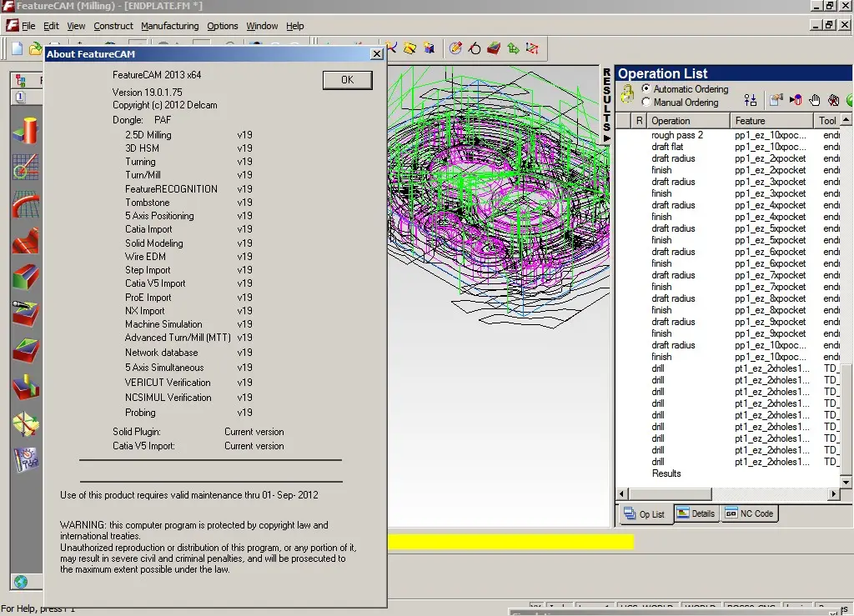Open the Solids step block icon
This screenshot has height=616, width=854.
pyautogui.click(x=26, y=277)
